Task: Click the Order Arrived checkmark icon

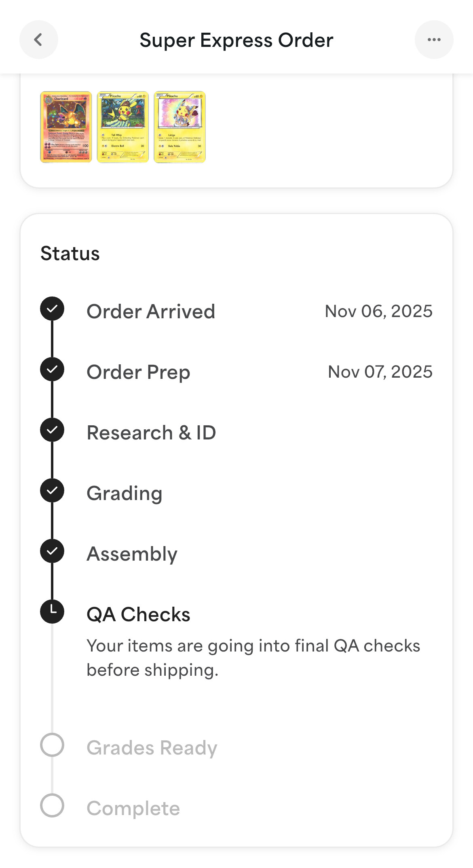Action: (52, 309)
